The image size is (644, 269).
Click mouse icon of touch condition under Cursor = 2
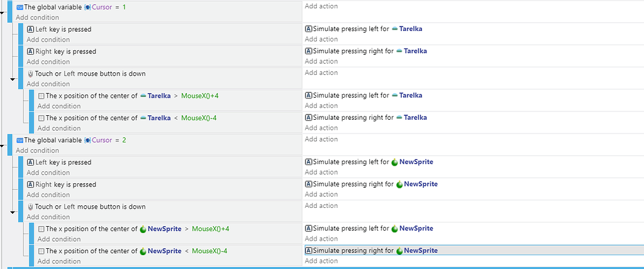pyautogui.click(x=30, y=207)
